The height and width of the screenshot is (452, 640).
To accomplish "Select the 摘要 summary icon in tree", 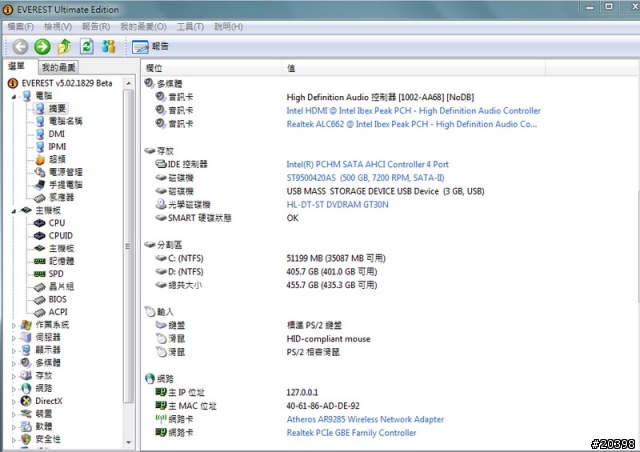I will 40,109.
